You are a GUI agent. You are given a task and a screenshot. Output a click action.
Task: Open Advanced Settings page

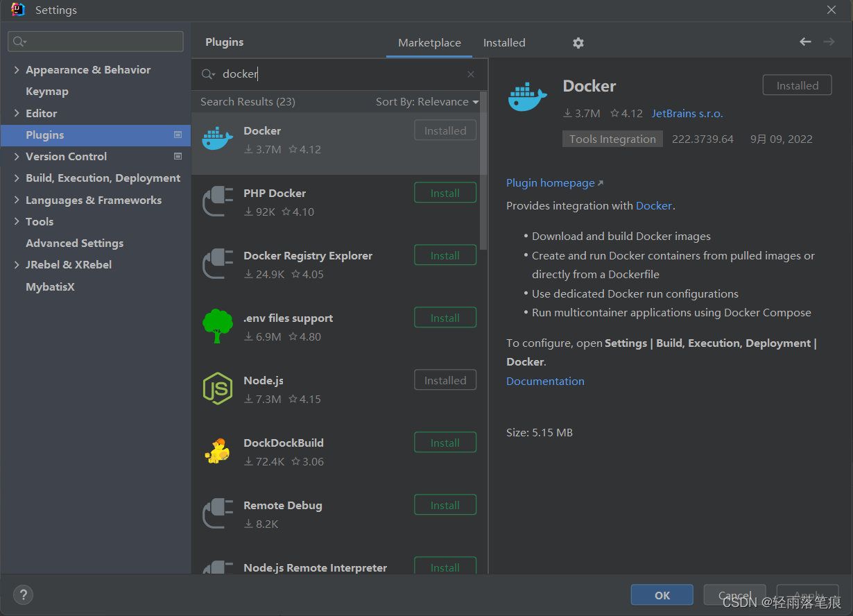point(75,243)
